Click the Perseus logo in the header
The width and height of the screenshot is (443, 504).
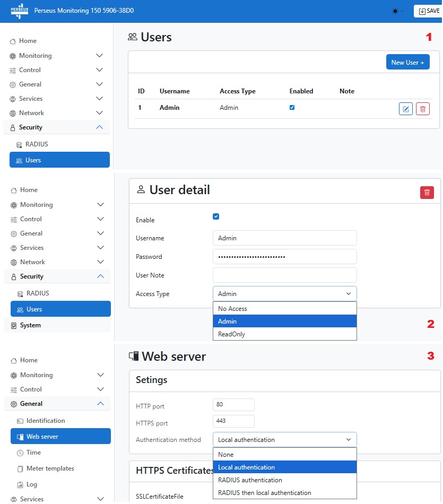[19, 11]
